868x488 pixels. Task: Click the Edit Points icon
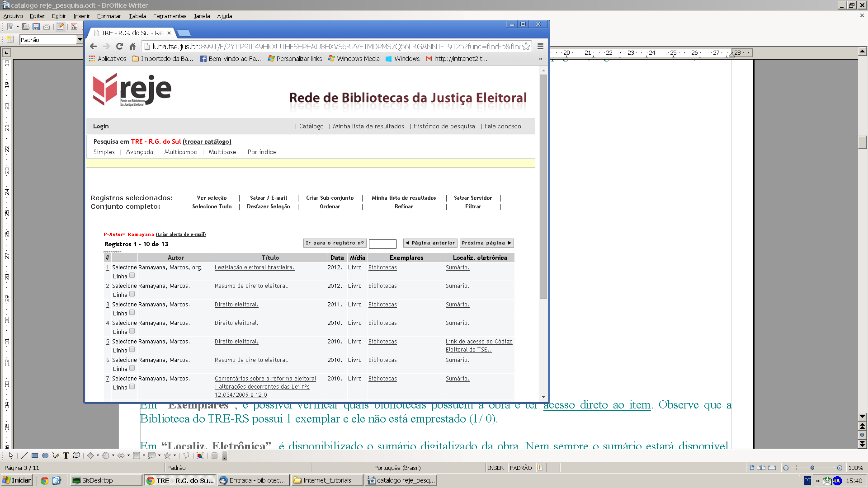(x=186, y=455)
